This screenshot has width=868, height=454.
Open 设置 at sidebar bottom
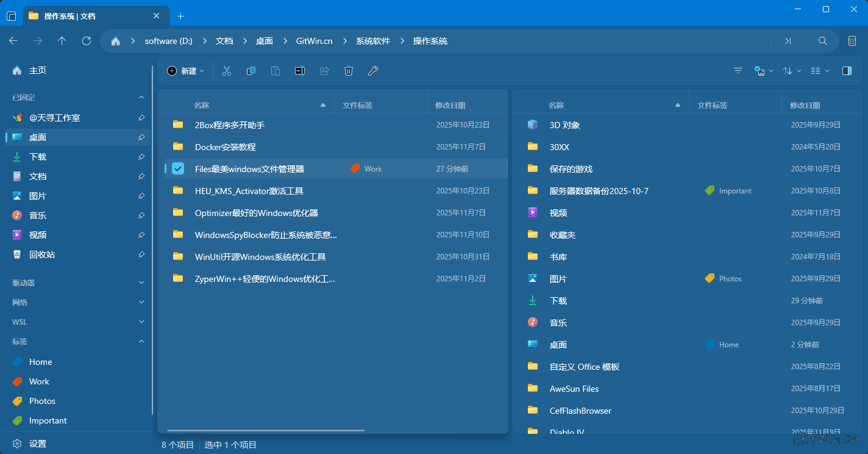point(37,444)
